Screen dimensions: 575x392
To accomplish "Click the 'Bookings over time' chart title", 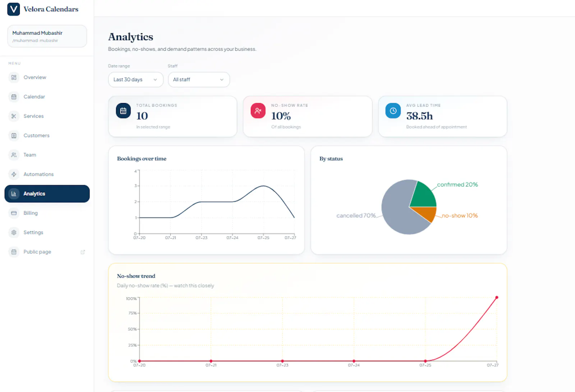I will 142,159.
